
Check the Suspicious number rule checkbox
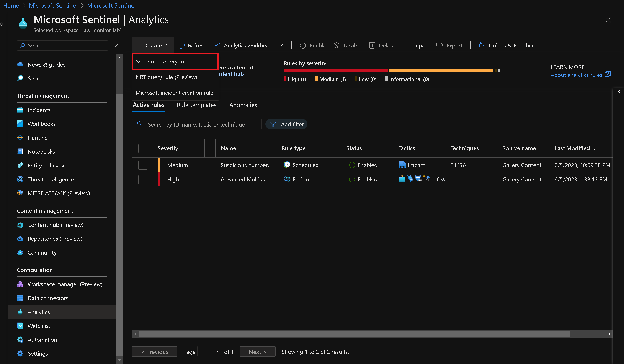(x=143, y=165)
